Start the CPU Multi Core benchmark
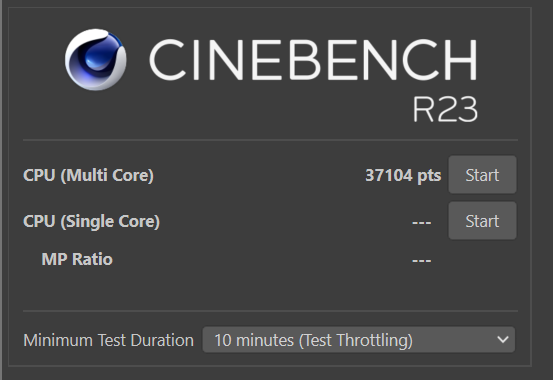 tap(482, 175)
